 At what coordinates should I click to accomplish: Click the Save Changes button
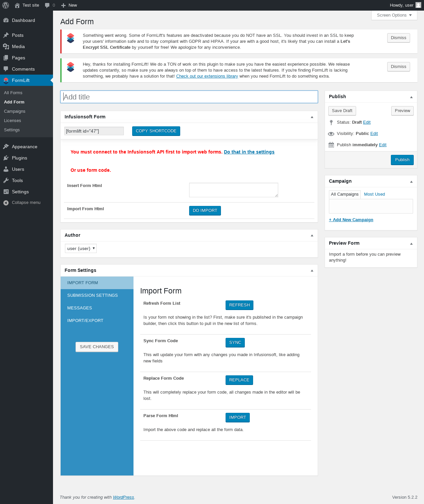(97, 347)
